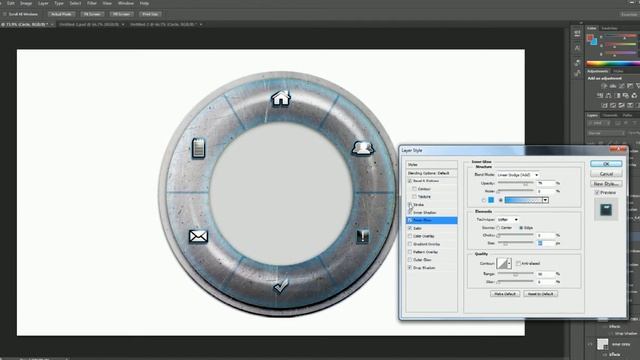The image size is (640, 360).
Task: Add a Levels adjustment icon
Action: (x=613, y=86)
